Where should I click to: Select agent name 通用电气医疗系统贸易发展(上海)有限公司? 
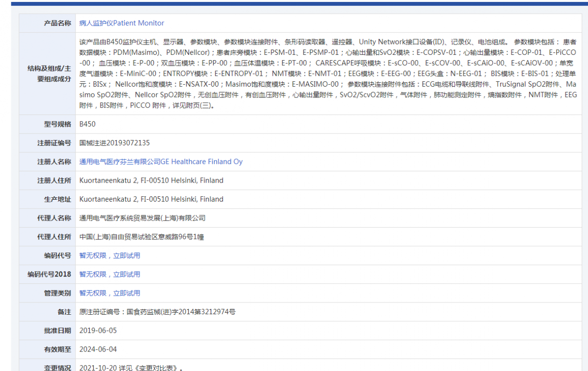point(143,218)
